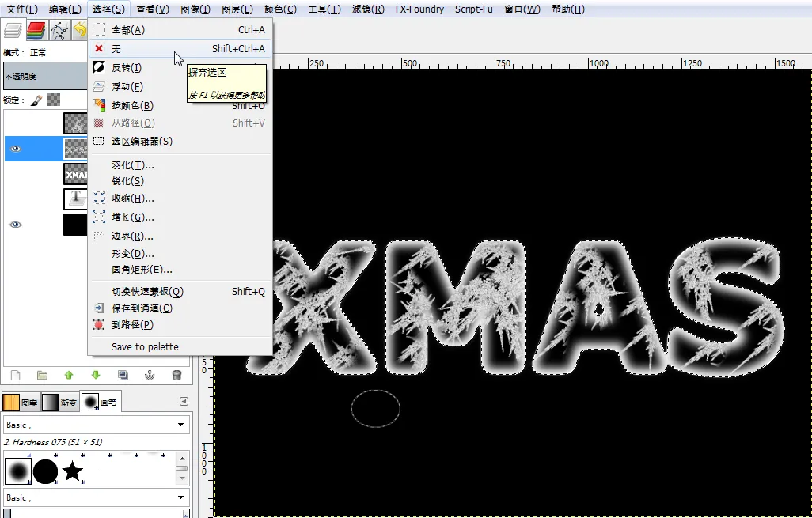Screen dimensions: 812x518
Task: Toggle lock alpha channel checkerboard icon
Action: [x=54, y=100]
